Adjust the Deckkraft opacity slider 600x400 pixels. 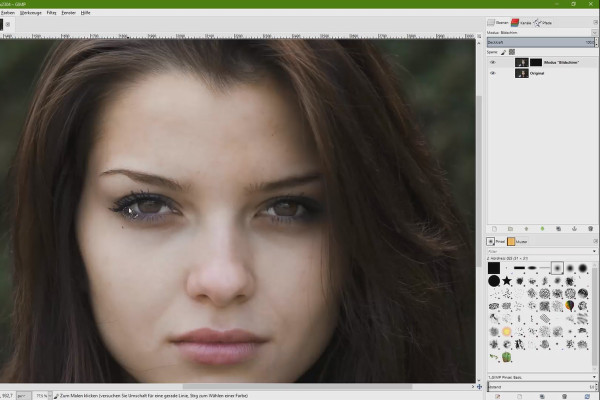540,42
